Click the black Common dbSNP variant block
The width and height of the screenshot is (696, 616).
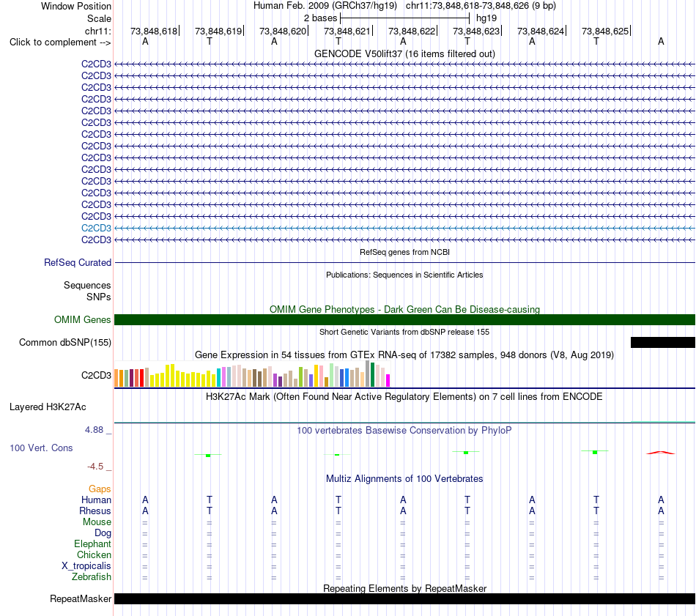click(x=663, y=342)
